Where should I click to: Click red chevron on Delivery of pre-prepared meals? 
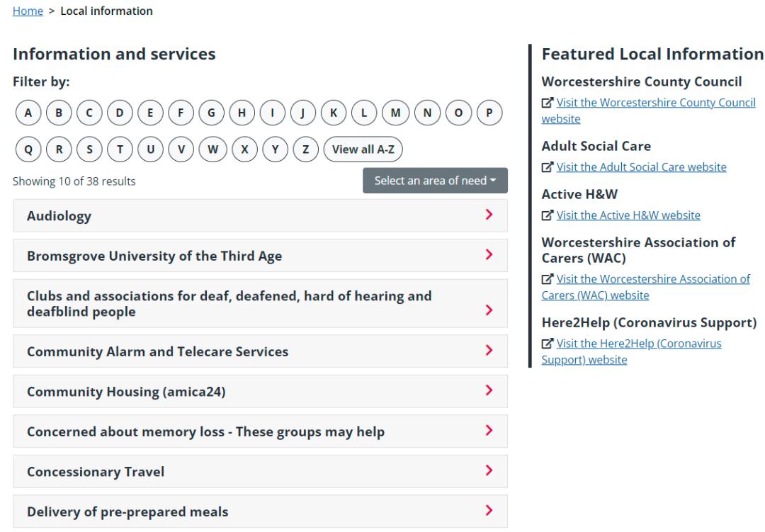pos(489,511)
